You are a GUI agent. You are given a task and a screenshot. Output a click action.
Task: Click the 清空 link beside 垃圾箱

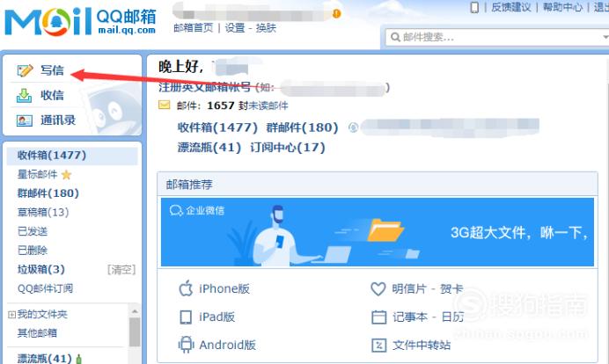click(121, 270)
